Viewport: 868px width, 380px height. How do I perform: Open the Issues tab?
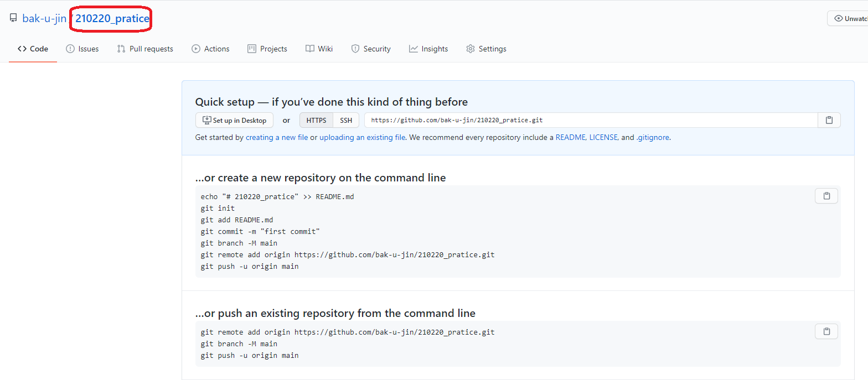tap(82, 49)
